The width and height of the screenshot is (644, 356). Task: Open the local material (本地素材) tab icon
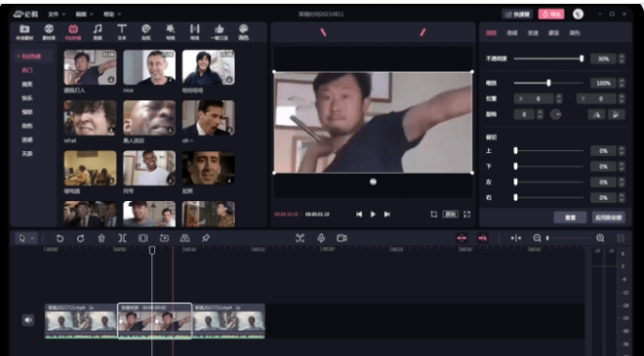(x=25, y=29)
